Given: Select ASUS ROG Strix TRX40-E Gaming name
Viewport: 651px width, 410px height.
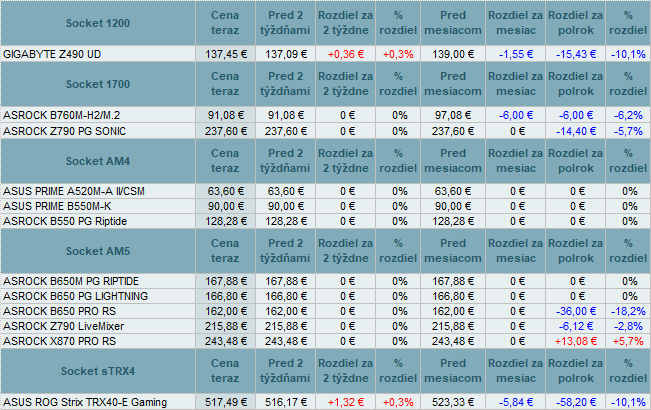Looking at the screenshot, I should click(85, 402).
